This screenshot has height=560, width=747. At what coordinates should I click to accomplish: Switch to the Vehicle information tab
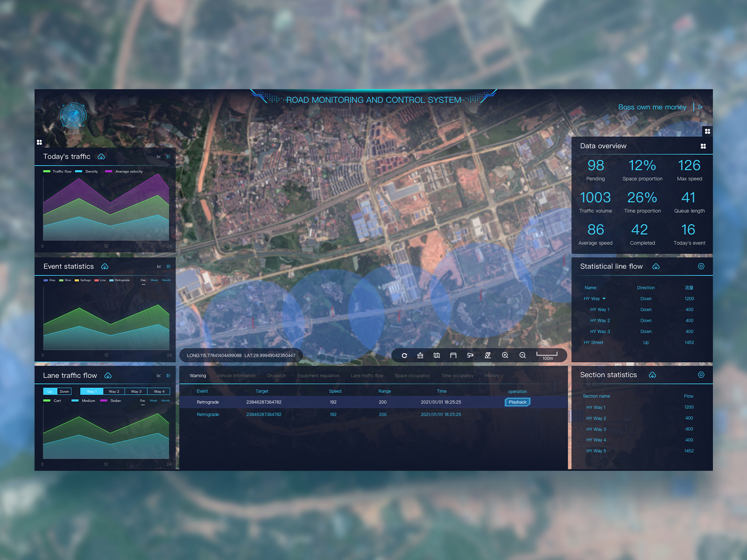tap(236, 376)
